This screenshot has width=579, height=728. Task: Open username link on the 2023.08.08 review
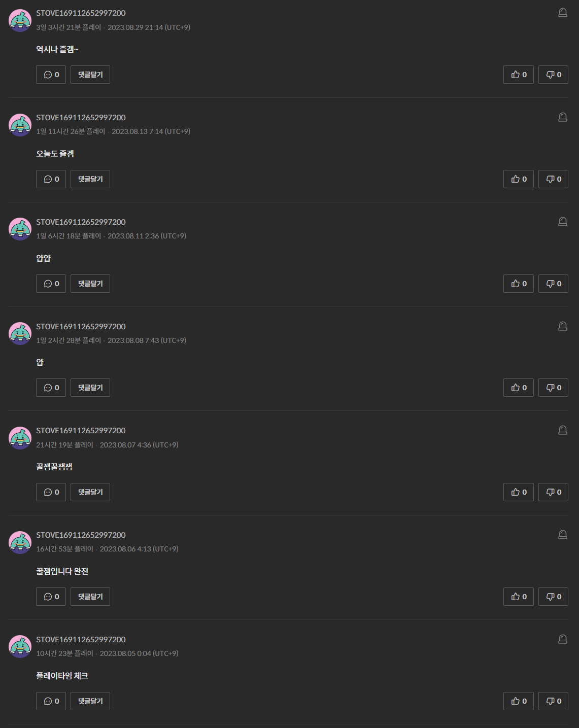point(81,326)
